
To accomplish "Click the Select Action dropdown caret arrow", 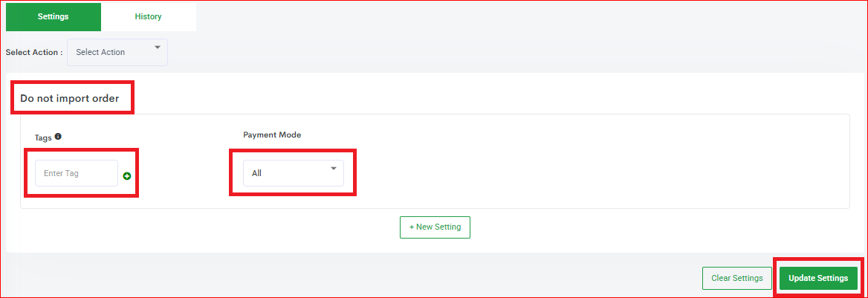I will point(157,49).
